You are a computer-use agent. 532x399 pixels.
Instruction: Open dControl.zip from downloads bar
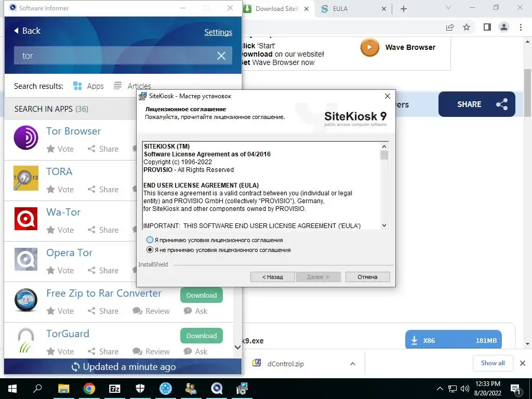[x=286, y=364]
